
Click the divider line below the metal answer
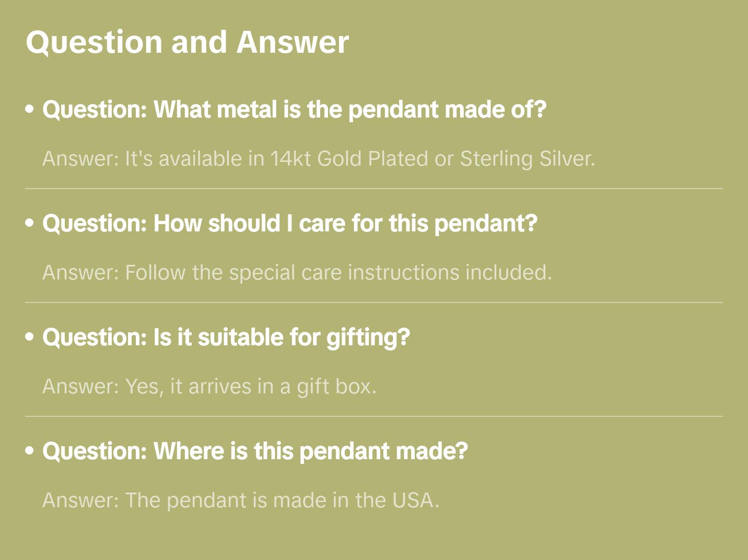click(374, 189)
